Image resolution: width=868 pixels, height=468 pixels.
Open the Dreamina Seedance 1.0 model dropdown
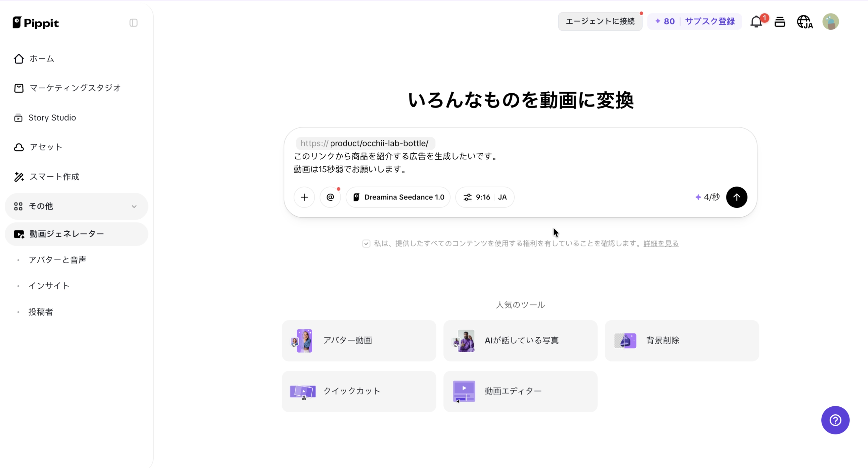click(x=398, y=197)
